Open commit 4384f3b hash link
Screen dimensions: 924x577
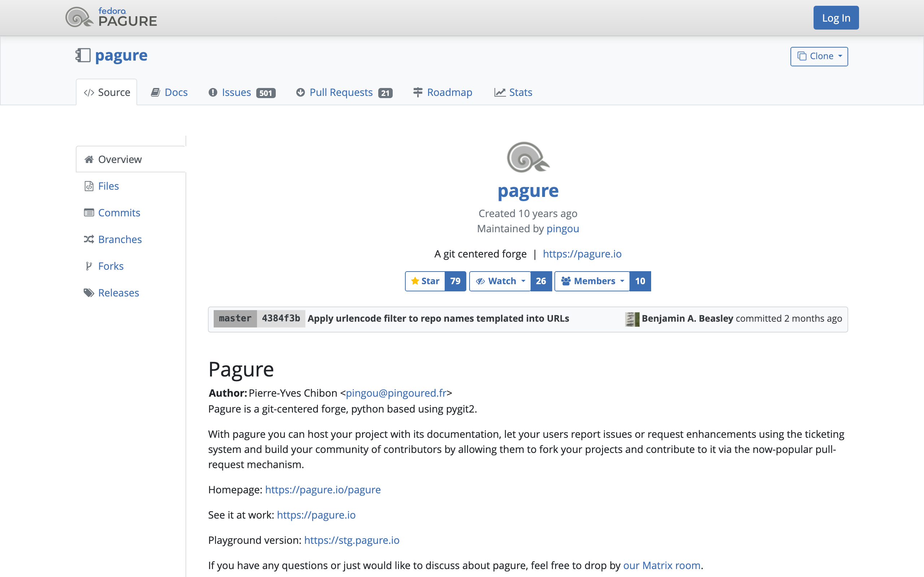click(281, 318)
